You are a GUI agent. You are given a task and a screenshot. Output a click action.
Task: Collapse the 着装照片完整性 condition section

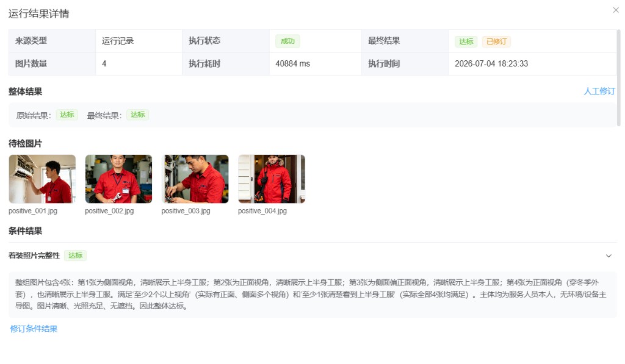click(609, 255)
